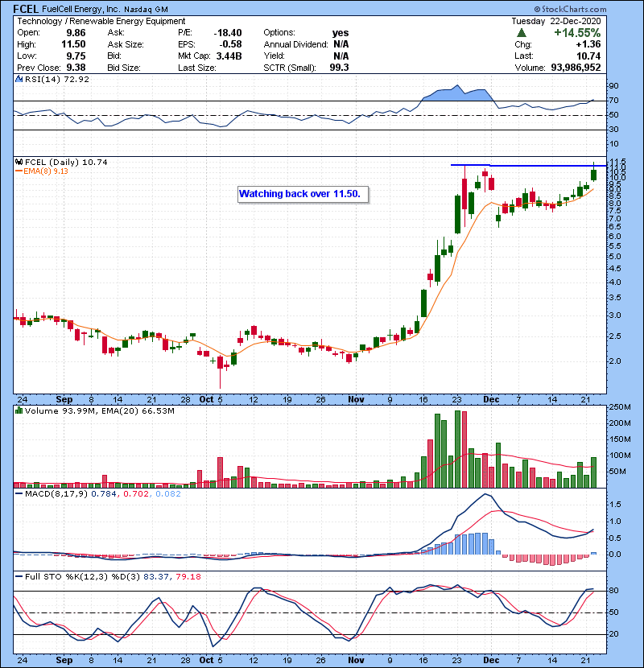The image size is (644, 668).
Task: Click the EPS value -0.58
Action: pyautogui.click(x=230, y=44)
